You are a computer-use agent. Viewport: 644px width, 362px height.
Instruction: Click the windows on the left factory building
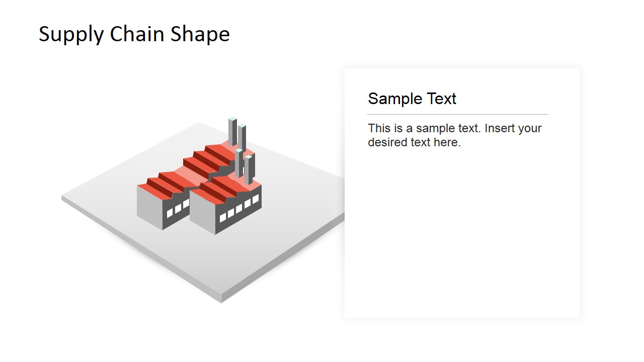(178, 208)
